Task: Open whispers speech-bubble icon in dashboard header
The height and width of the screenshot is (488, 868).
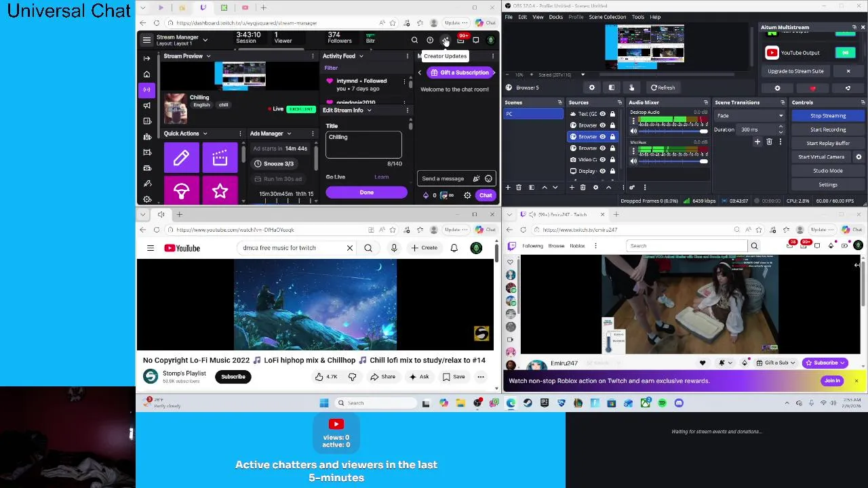Action: click(x=476, y=40)
